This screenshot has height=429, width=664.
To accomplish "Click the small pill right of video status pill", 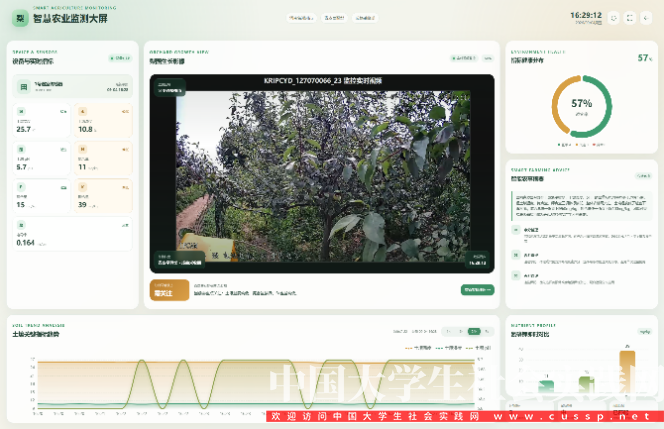I will pyautogui.click(x=488, y=58).
